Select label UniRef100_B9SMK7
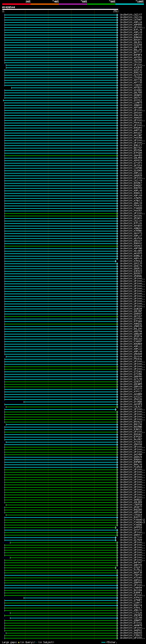The height and width of the screenshot is (644, 146). click(131, 183)
